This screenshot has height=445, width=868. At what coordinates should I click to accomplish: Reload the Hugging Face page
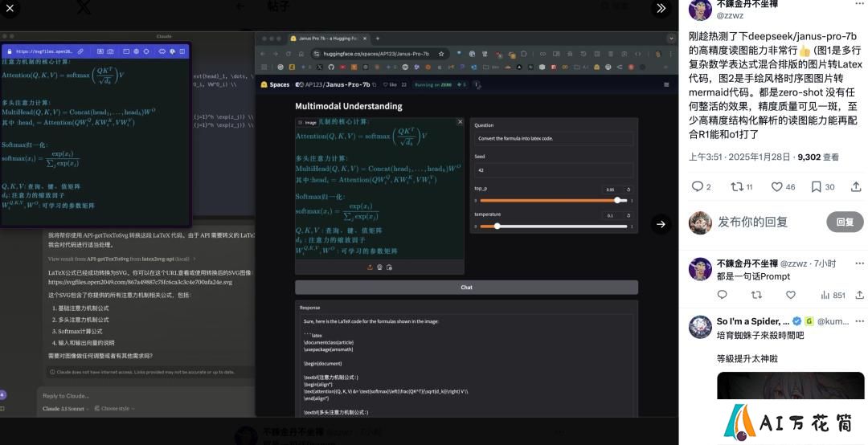pyautogui.click(x=288, y=54)
